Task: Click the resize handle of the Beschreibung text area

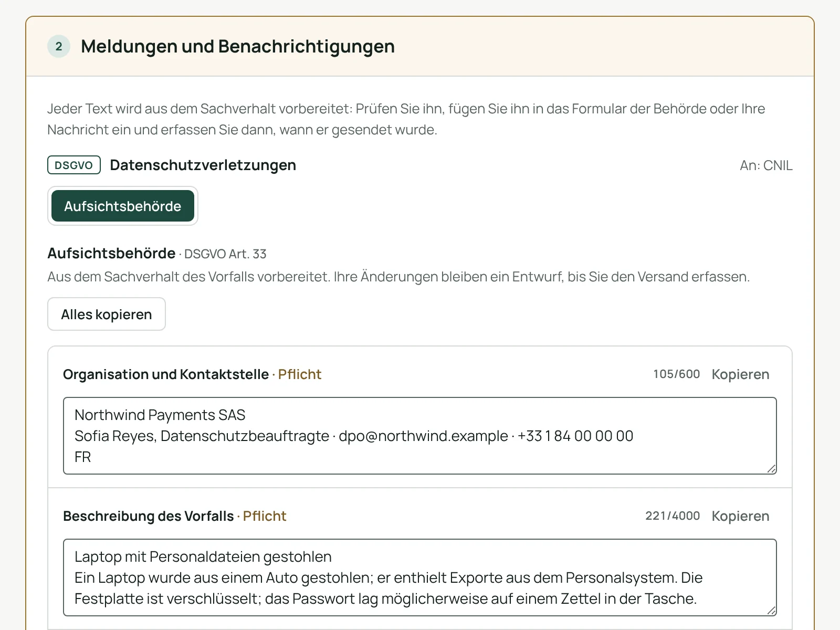Action: pos(771,611)
